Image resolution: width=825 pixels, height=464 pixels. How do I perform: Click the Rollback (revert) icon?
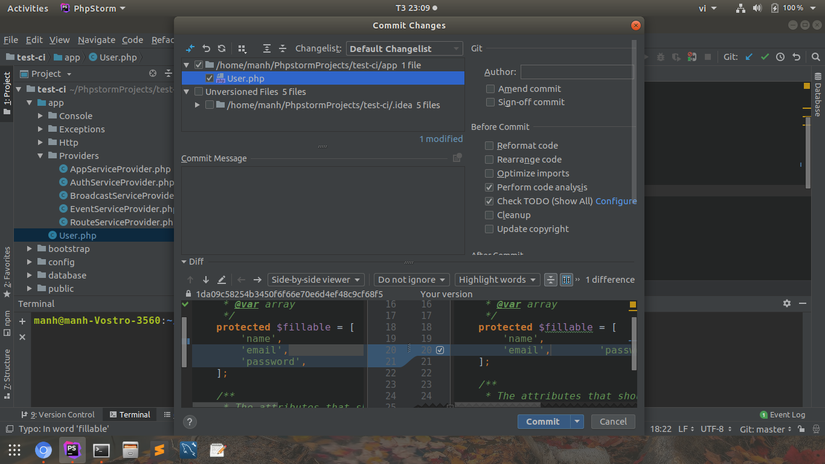tap(206, 48)
